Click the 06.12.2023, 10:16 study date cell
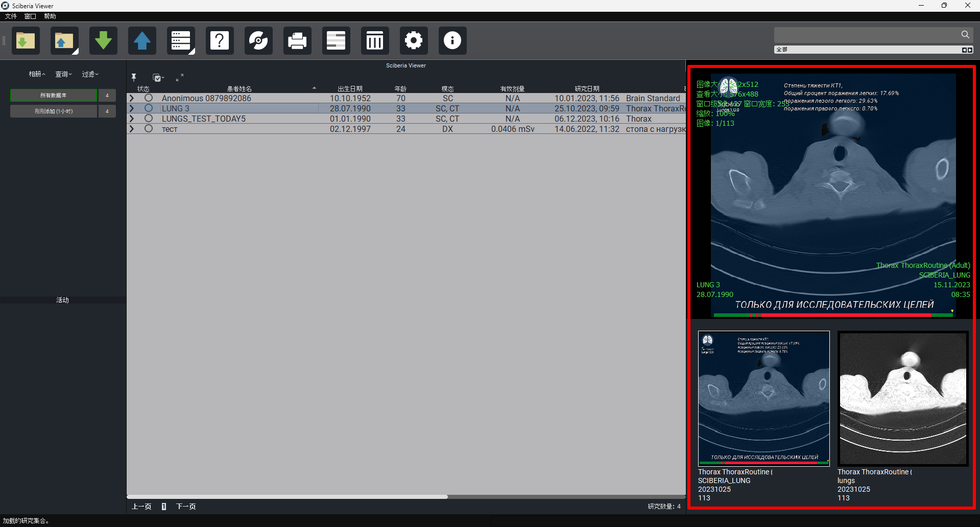The width and height of the screenshot is (980, 527). coord(587,119)
